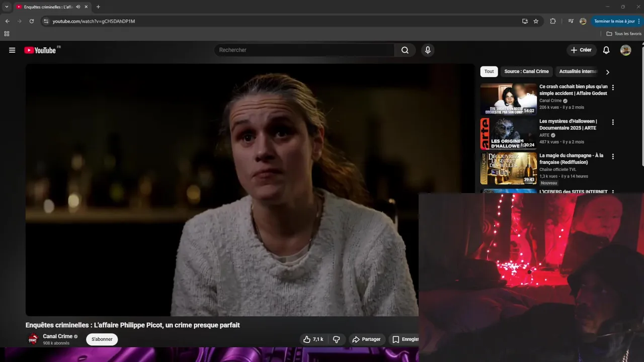
Task: Open a new browser tab
Action: (x=98, y=7)
